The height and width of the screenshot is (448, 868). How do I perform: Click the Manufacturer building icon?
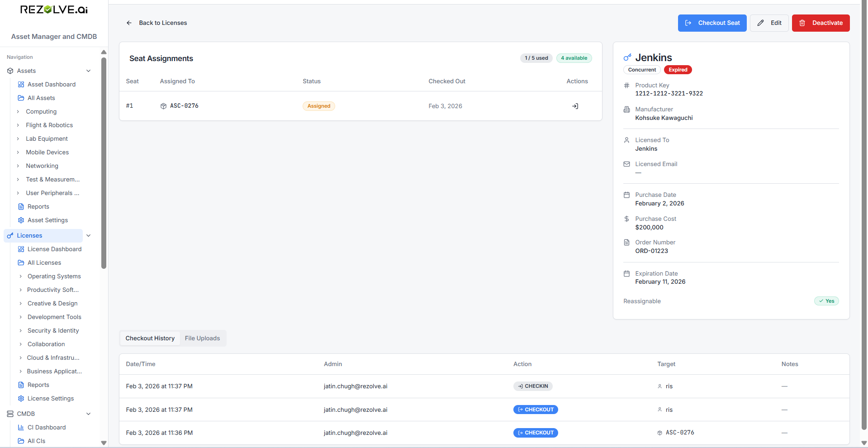[626, 110]
